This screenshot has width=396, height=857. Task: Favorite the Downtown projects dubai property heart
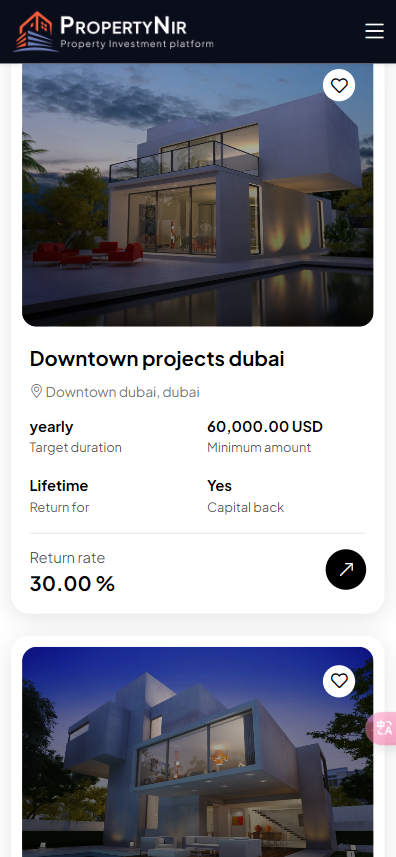[x=339, y=85]
